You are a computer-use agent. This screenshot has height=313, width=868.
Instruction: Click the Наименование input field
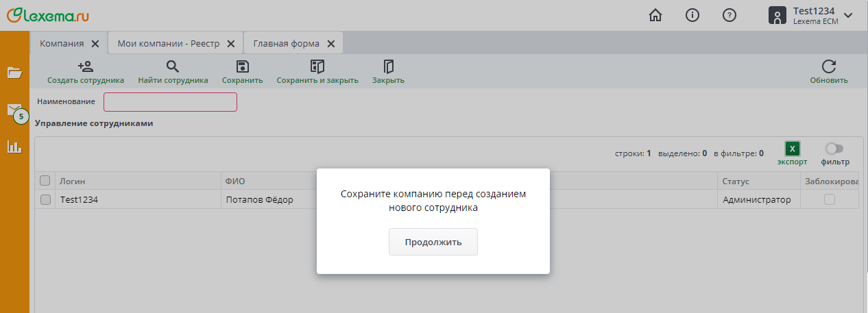(170, 102)
